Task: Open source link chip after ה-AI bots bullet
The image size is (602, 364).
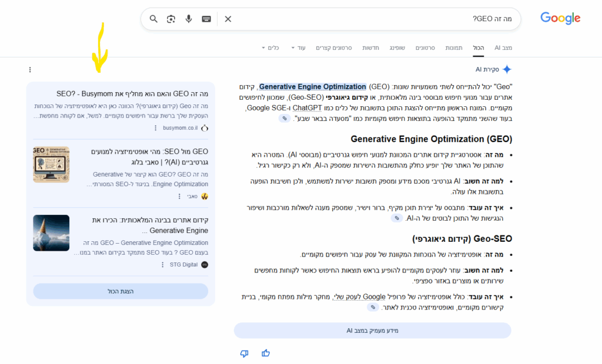Action: point(397,218)
